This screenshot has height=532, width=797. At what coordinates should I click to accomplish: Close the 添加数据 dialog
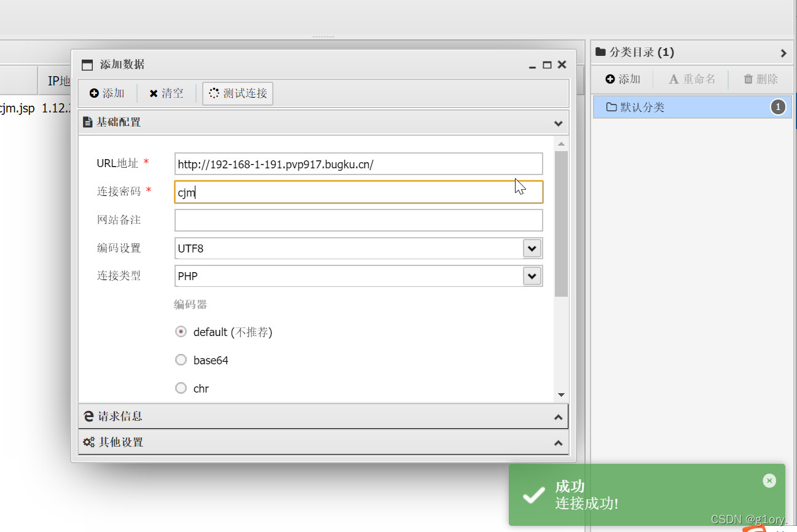(562, 65)
